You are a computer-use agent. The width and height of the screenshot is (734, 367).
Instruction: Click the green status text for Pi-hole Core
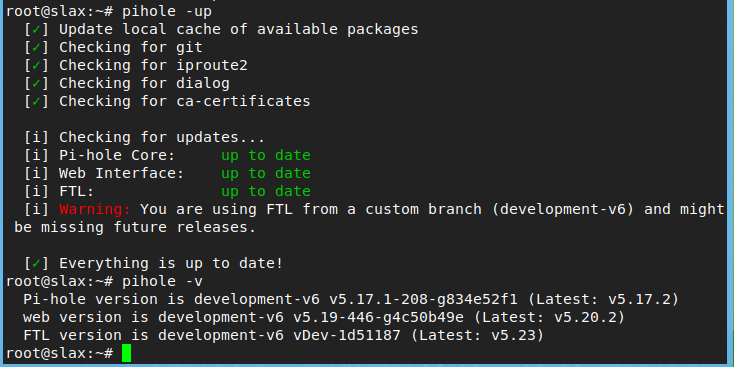tap(266, 155)
